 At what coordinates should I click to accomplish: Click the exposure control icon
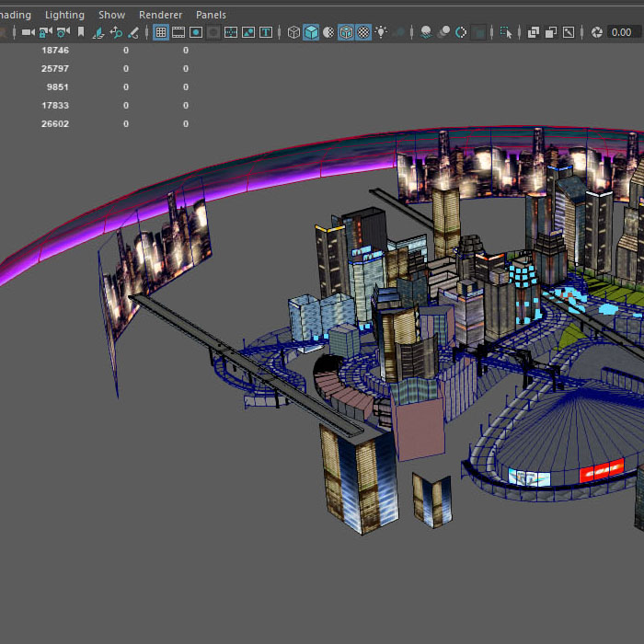[x=597, y=32]
